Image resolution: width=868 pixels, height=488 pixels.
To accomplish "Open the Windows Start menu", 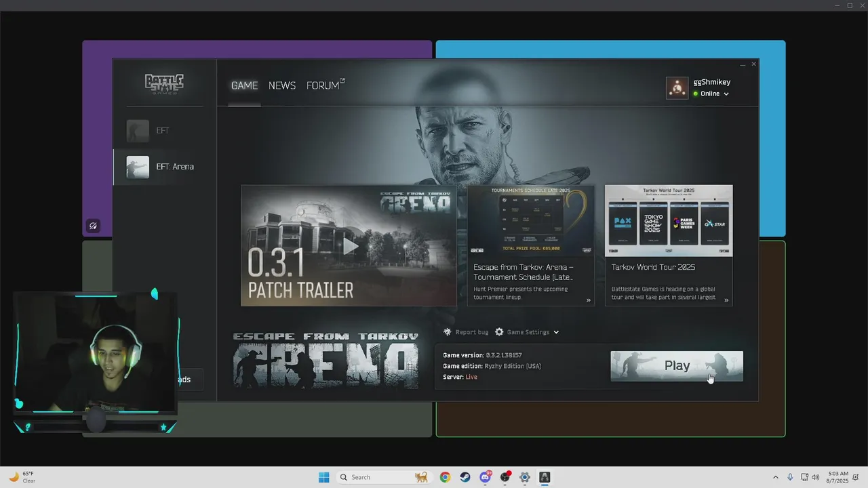I will click(324, 477).
